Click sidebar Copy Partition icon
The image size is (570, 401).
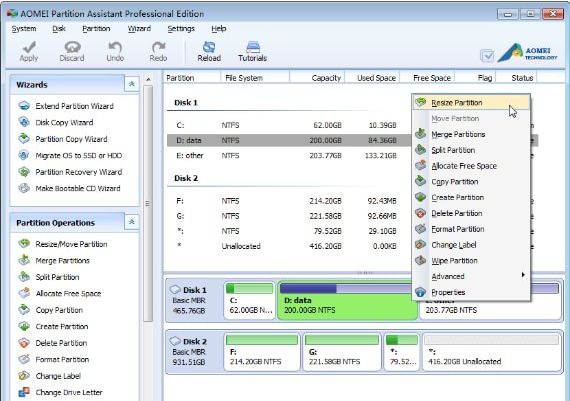[x=24, y=310]
